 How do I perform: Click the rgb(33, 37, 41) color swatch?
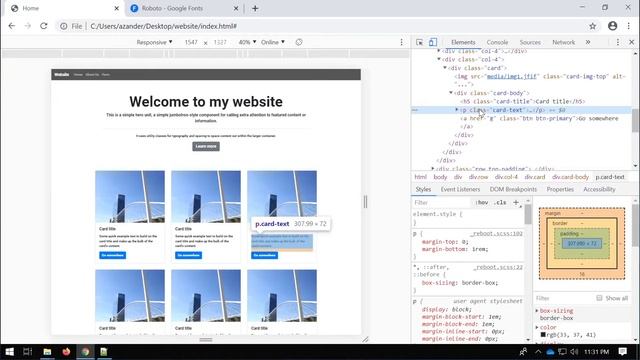pyautogui.click(x=543, y=335)
